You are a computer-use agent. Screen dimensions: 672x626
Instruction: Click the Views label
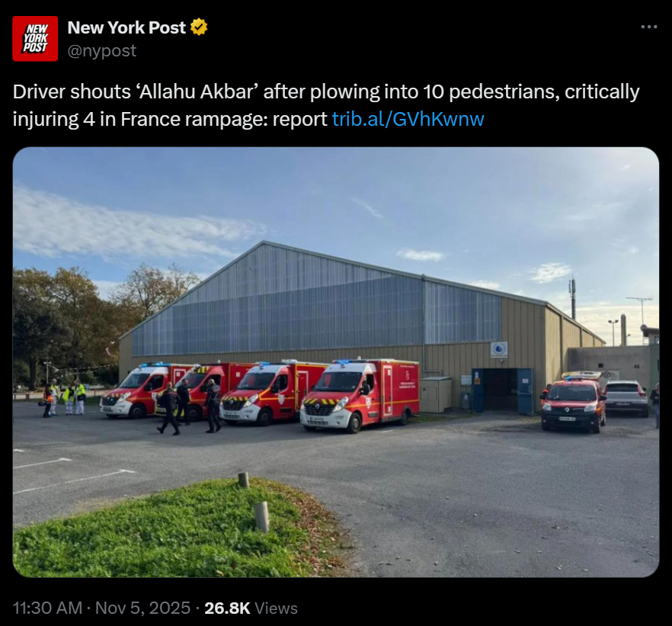(276, 608)
